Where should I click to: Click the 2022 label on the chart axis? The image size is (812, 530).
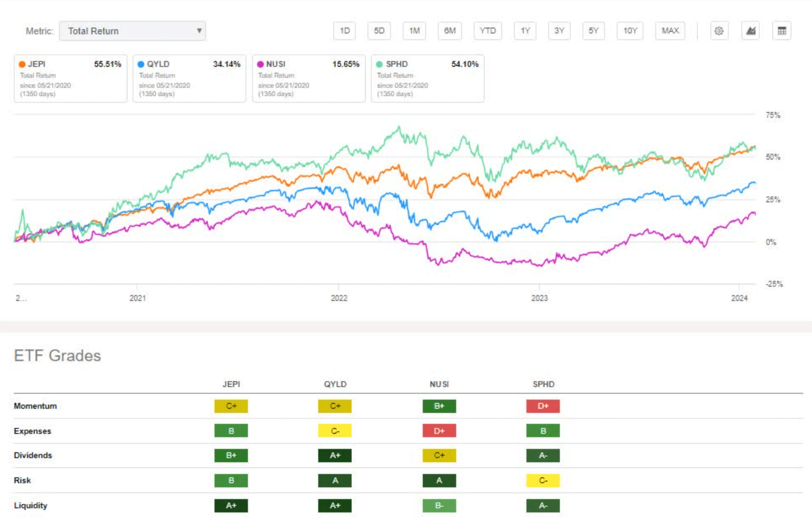(339, 298)
